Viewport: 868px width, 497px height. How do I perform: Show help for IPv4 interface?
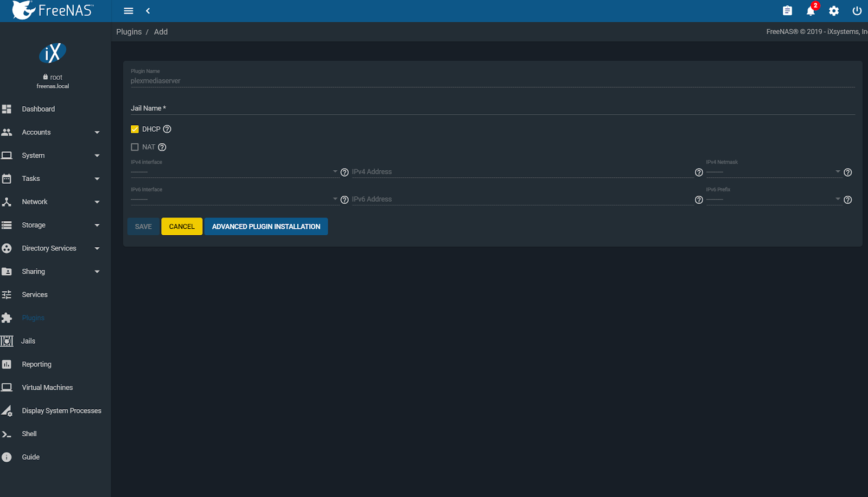pos(344,172)
